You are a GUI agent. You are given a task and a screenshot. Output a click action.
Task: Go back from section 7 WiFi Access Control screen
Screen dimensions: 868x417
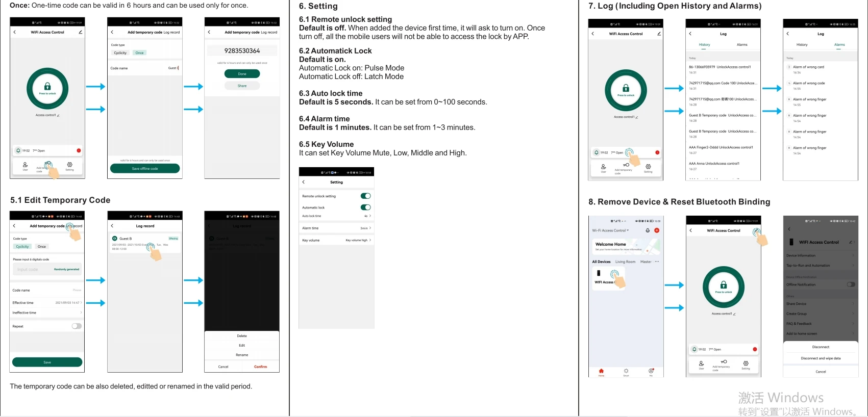[593, 34]
